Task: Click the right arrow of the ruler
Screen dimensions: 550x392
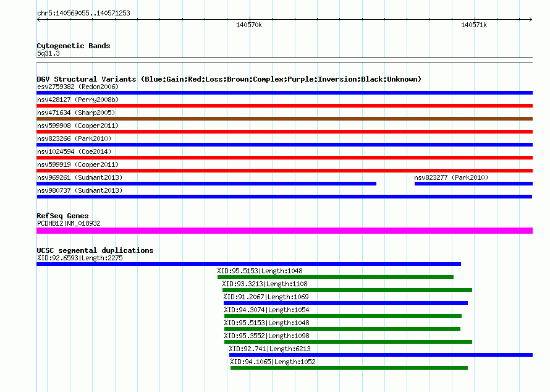Action: 531,20
